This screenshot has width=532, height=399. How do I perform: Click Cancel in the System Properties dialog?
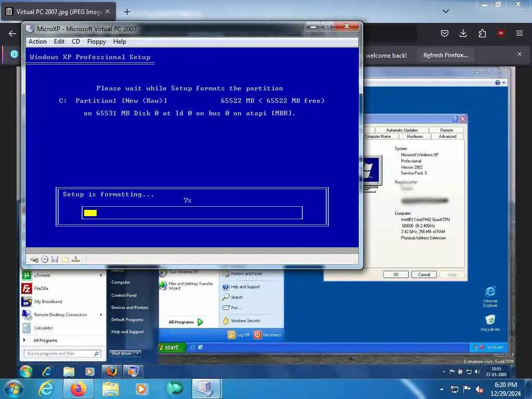(x=424, y=274)
